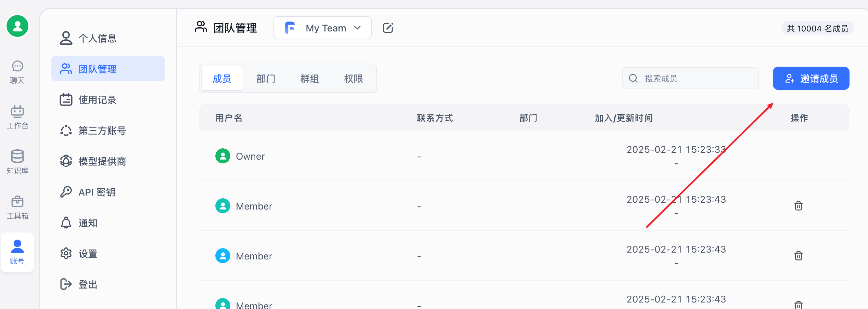The width and height of the screenshot is (868, 309).
Task: Click the edit team name pencil icon
Action: [x=388, y=28]
